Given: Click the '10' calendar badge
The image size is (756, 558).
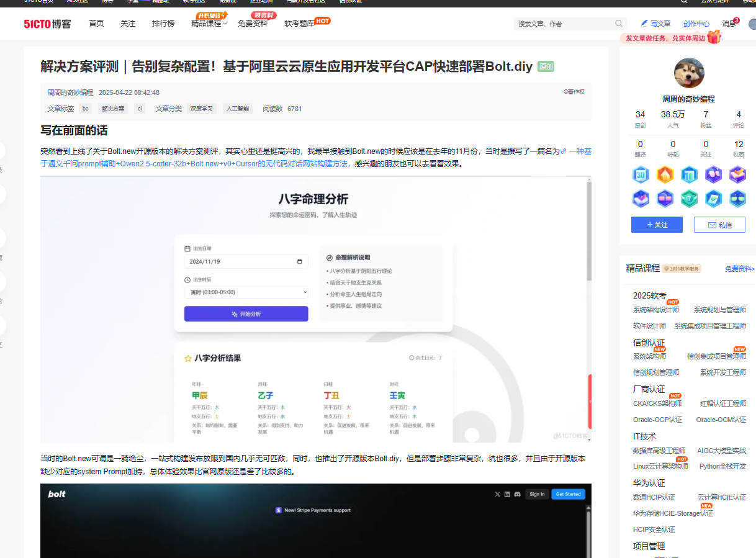Looking at the screenshot, I should pyautogui.click(x=689, y=174).
